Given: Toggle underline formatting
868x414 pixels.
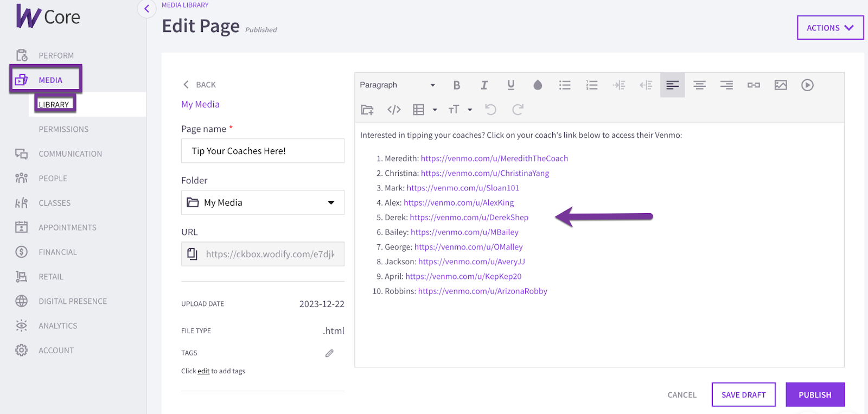Looking at the screenshot, I should (x=510, y=85).
